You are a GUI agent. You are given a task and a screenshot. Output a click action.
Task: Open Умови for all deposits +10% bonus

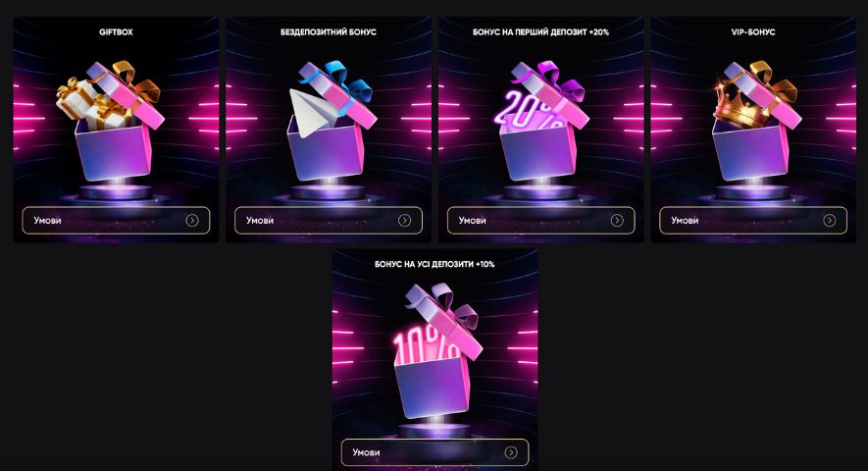(x=434, y=452)
